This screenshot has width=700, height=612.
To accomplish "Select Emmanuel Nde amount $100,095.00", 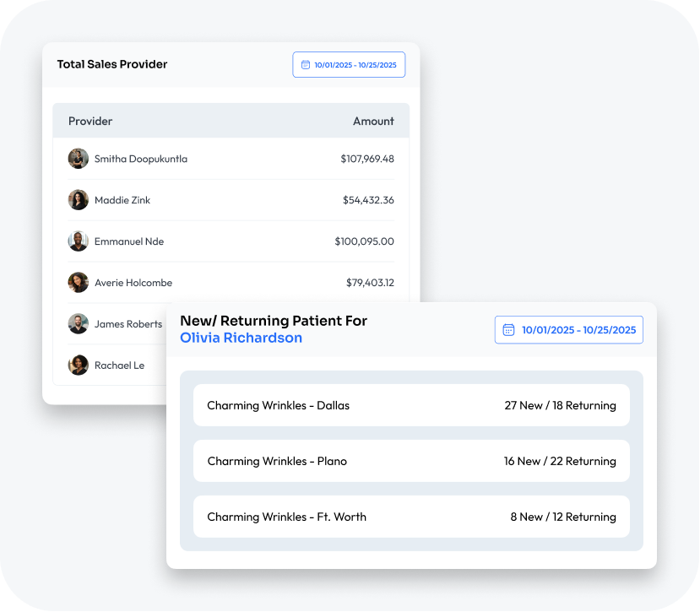I will tap(364, 241).
